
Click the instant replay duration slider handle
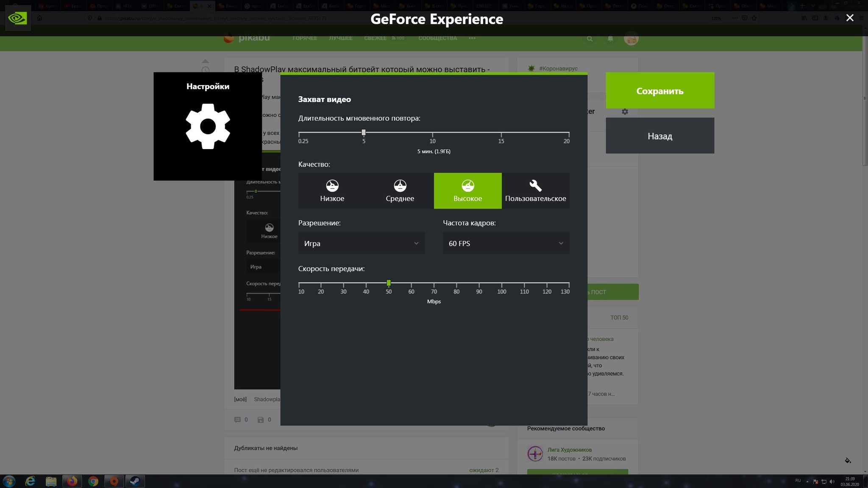(x=364, y=133)
